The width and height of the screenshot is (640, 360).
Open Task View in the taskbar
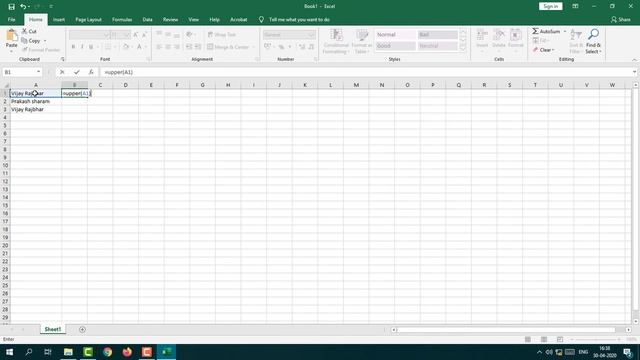pyautogui.click(x=48, y=352)
